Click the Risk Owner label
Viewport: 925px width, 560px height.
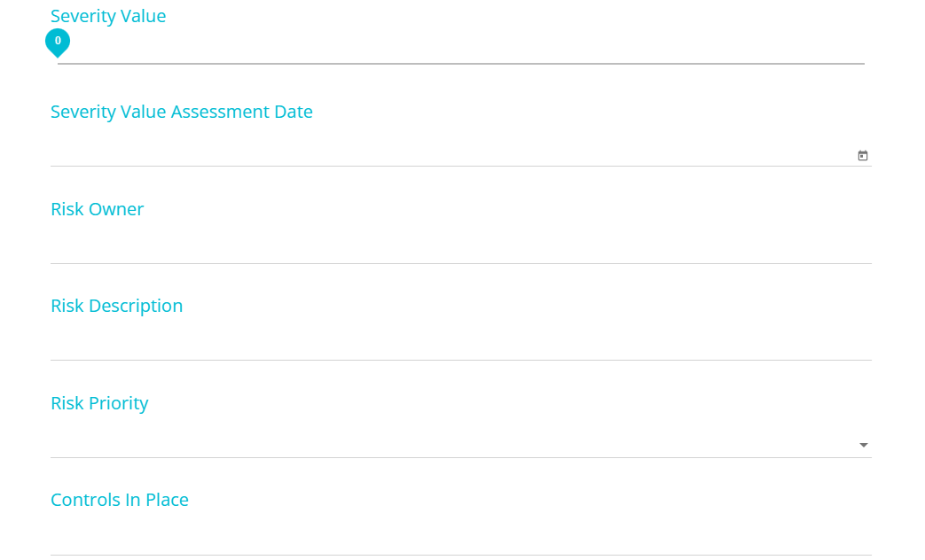point(98,209)
